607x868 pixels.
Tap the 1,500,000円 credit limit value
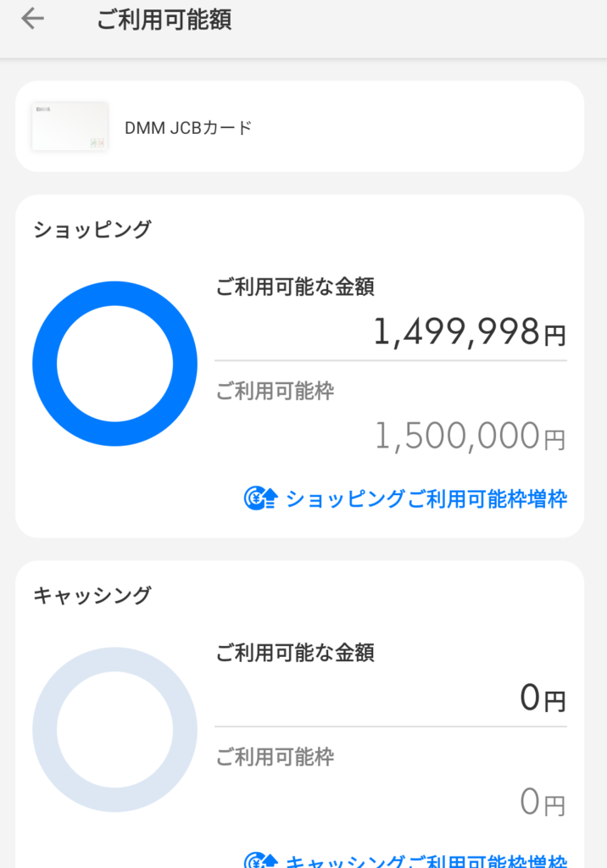472,435
